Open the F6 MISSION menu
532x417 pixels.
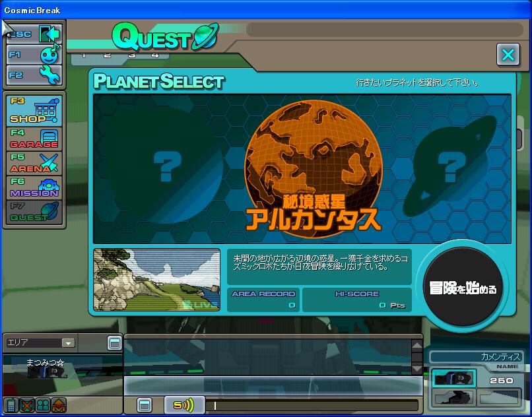pyautogui.click(x=34, y=187)
